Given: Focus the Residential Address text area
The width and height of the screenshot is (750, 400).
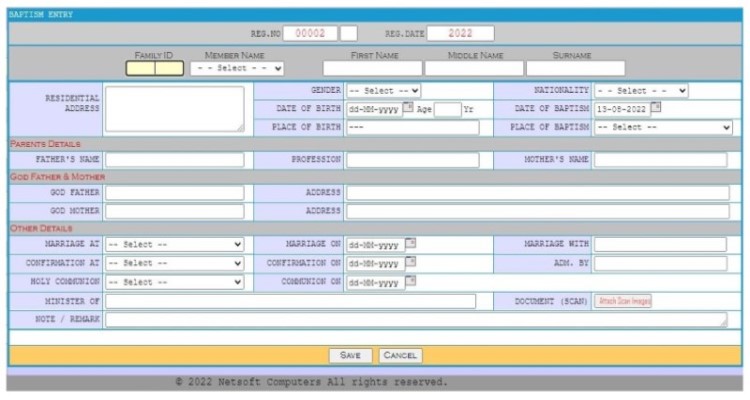Looking at the screenshot, I should (174, 109).
